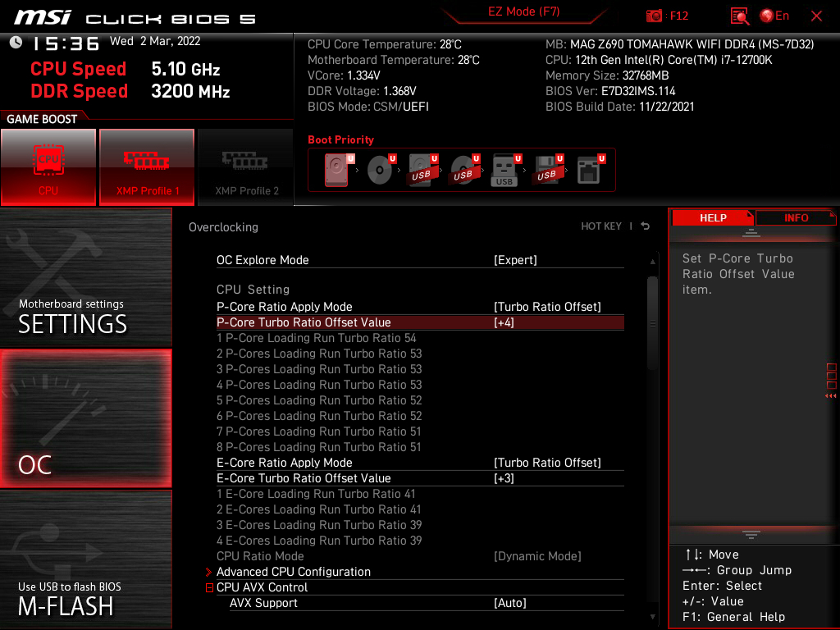Screen dimensions: 840x630
Task: Collapse help panel using top handle
Action: tap(751, 232)
